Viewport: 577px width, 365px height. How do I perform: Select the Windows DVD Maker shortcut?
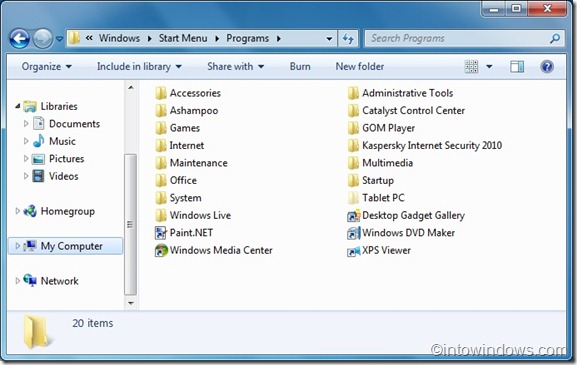point(401,233)
